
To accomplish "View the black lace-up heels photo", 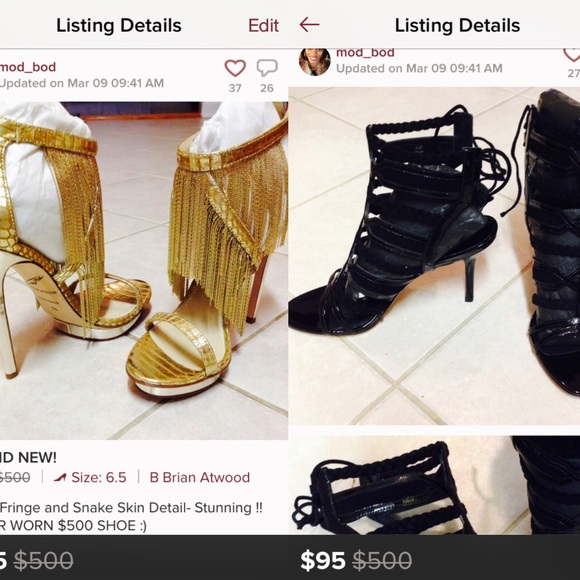I will [434, 256].
